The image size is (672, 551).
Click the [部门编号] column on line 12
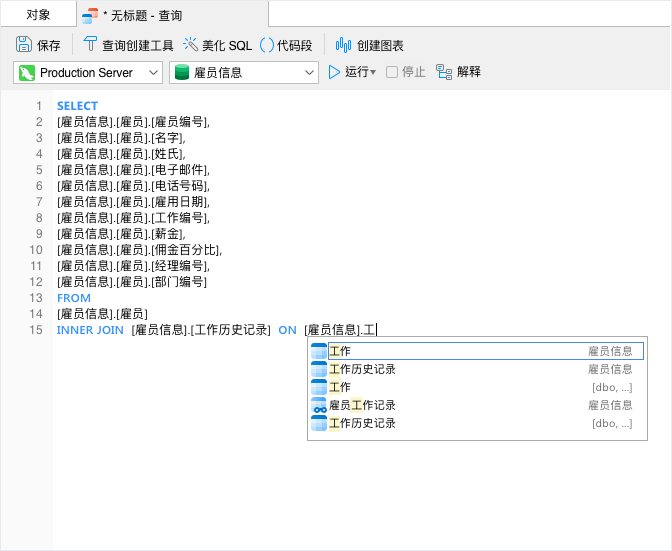pyautogui.click(x=179, y=282)
